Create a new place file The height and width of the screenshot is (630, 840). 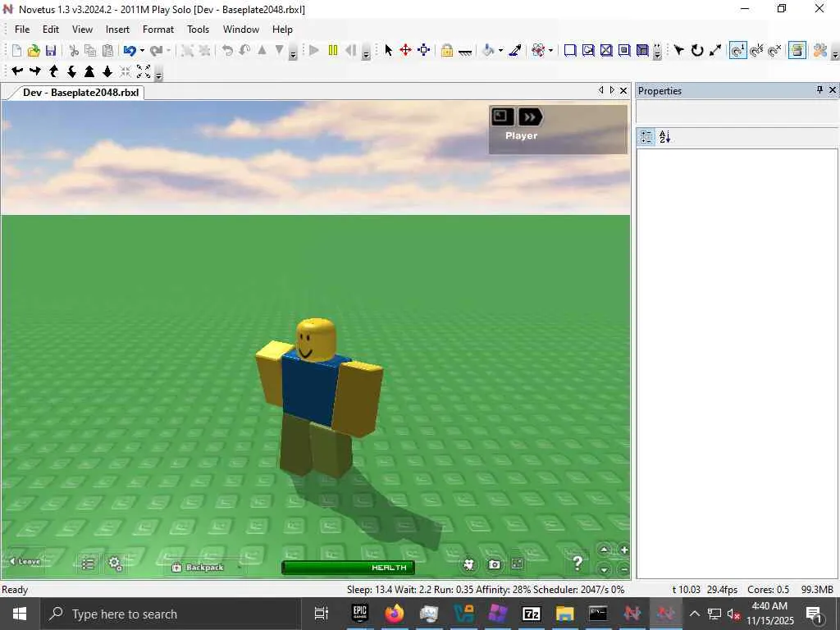pos(16,50)
